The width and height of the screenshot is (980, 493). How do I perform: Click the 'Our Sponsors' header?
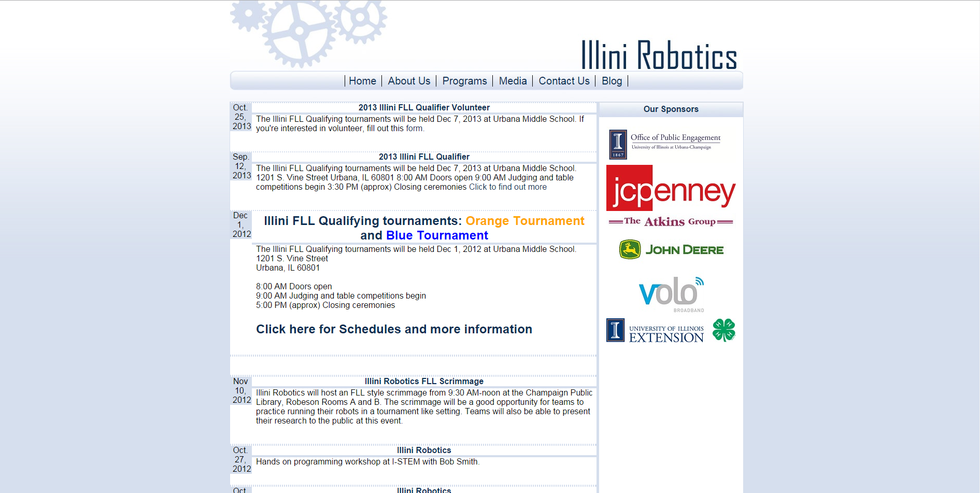(671, 109)
